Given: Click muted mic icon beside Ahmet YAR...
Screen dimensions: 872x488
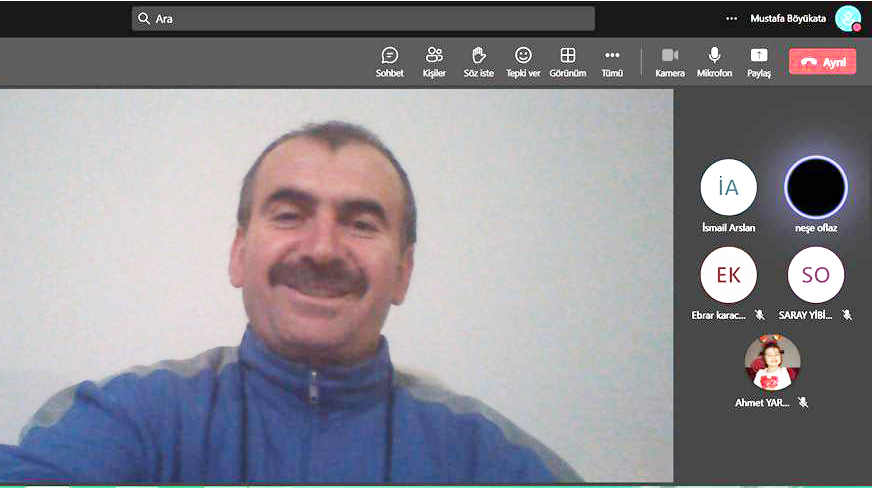Looking at the screenshot, I should point(802,402).
